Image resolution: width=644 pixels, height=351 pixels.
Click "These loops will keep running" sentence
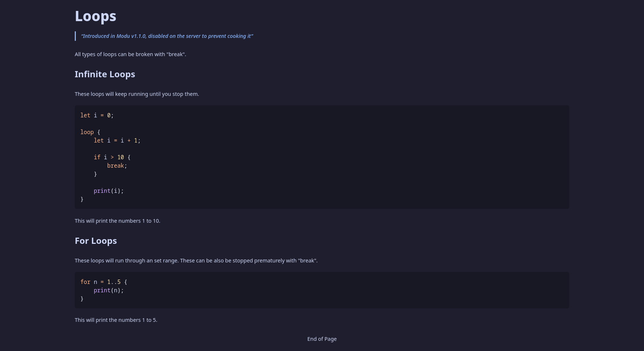tap(137, 94)
